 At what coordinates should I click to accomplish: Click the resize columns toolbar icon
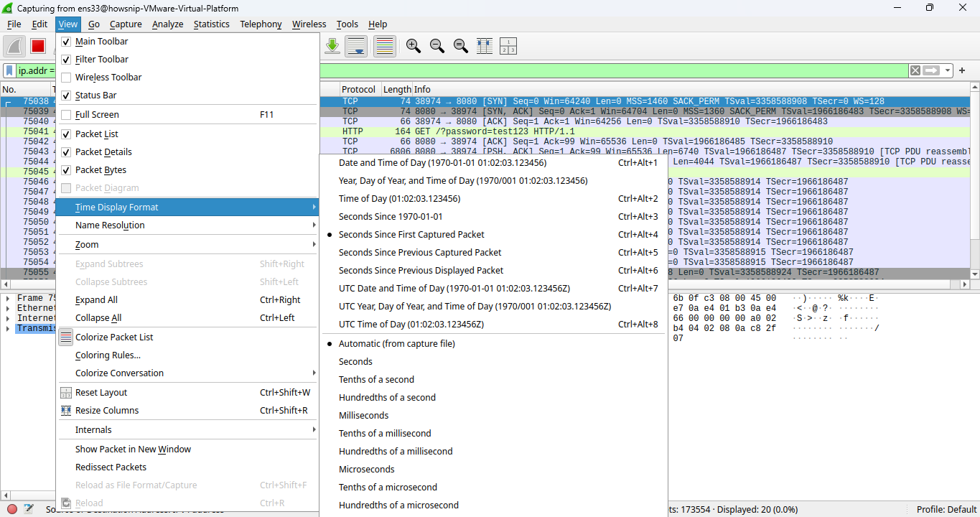pyautogui.click(x=485, y=46)
